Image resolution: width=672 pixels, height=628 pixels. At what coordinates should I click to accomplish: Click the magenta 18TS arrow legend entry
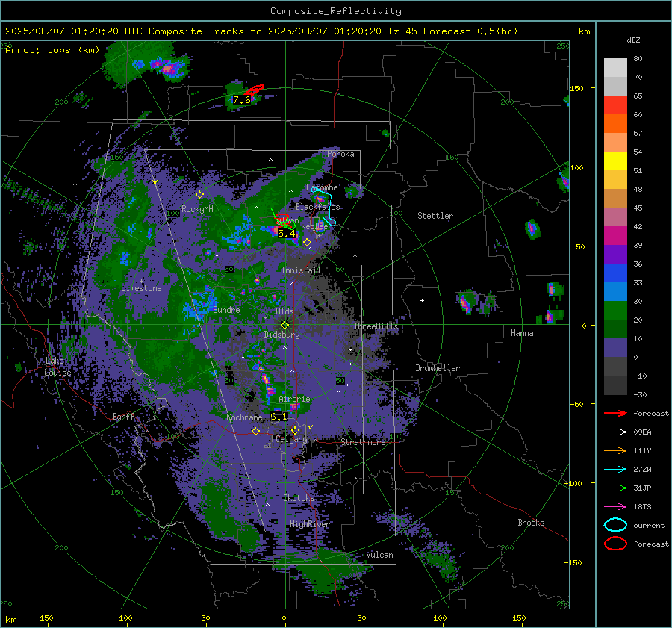coord(615,507)
